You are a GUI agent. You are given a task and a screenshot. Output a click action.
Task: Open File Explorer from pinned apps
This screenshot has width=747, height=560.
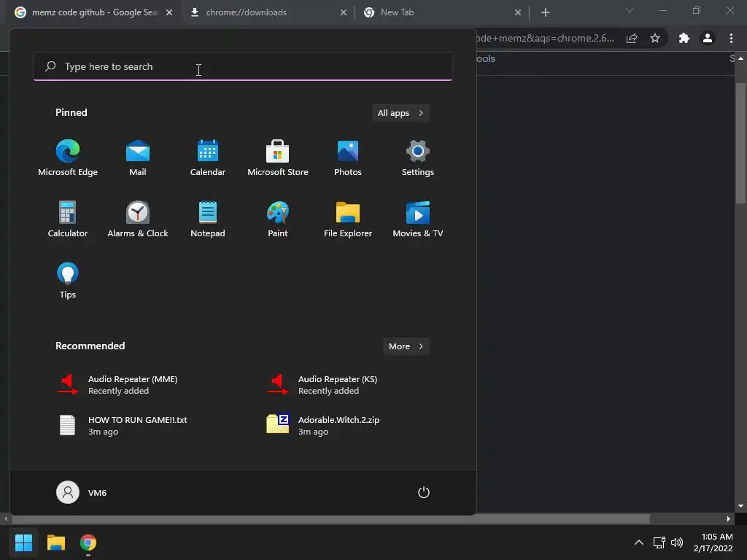pyautogui.click(x=348, y=219)
